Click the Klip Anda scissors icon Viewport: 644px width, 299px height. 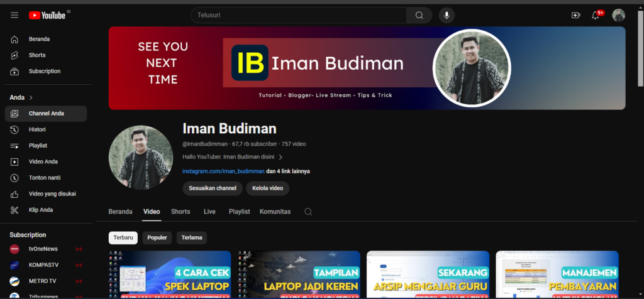pos(14,210)
